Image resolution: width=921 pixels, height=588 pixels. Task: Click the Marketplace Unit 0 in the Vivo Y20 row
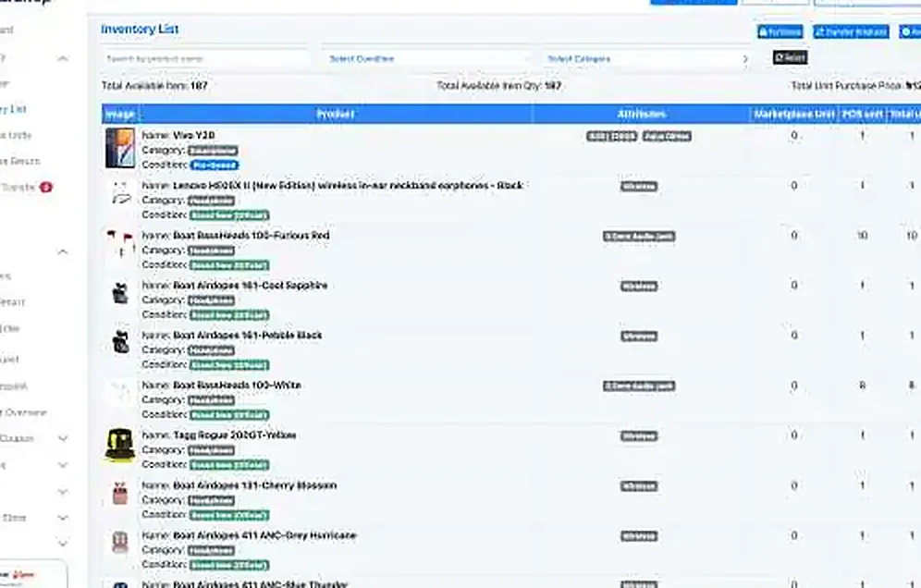[793, 135]
